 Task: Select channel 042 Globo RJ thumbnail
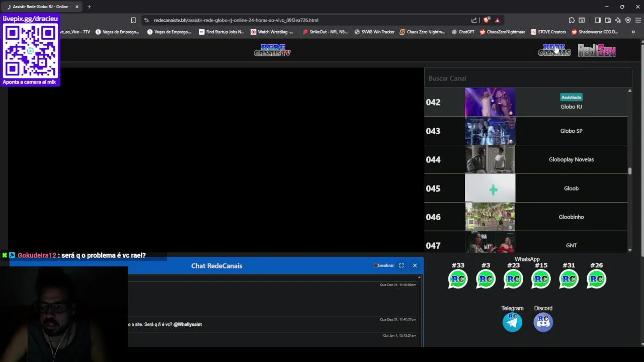[x=490, y=102]
